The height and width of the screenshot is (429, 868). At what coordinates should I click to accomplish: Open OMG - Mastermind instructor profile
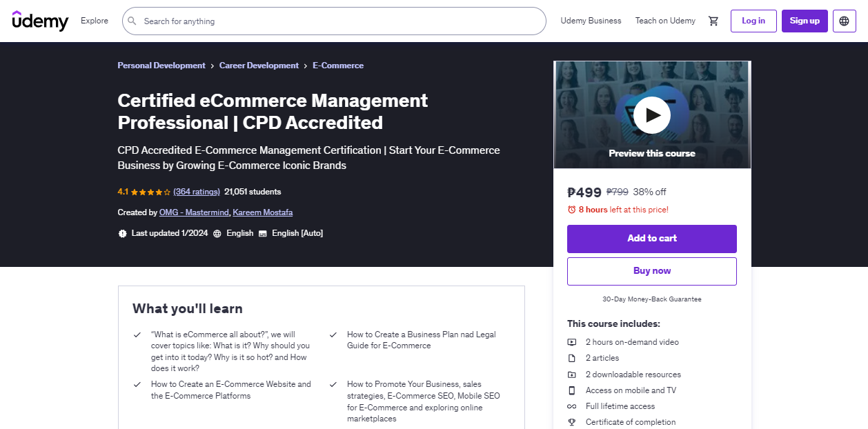[x=193, y=212]
